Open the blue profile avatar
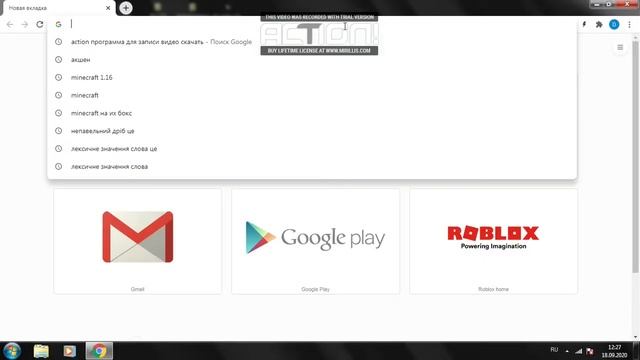This screenshot has width=640, height=360. coord(614,24)
